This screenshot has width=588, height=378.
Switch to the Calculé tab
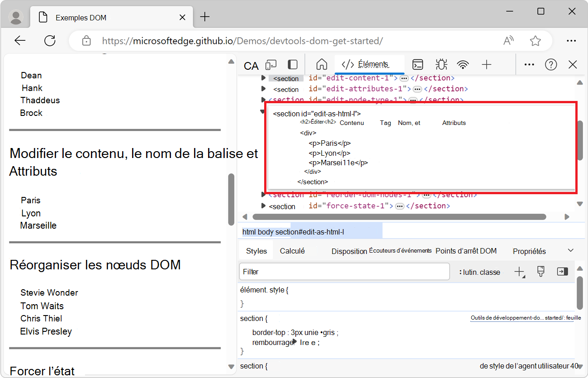coord(292,250)
